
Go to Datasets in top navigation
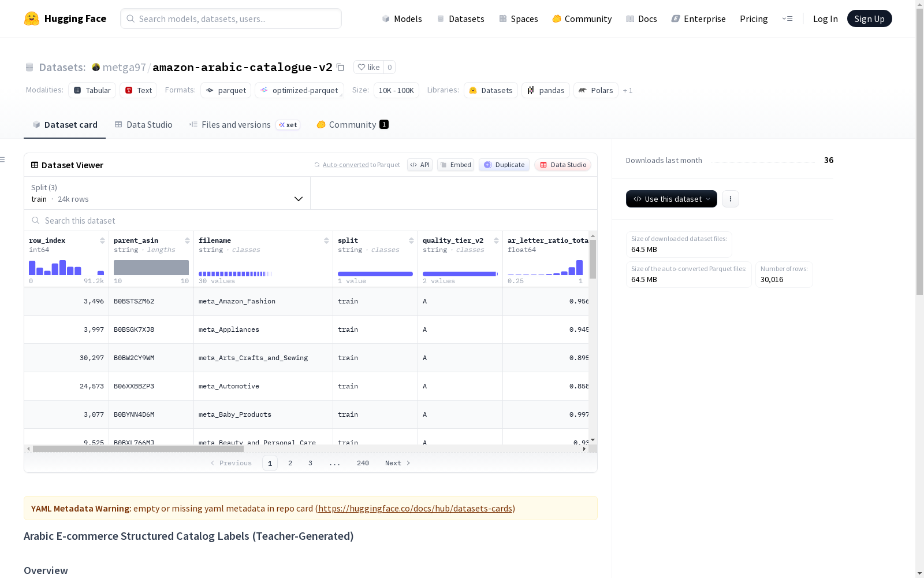coord(460,18)
